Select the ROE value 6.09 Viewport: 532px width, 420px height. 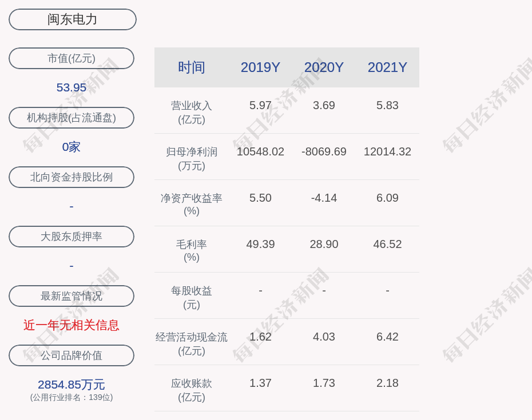387,198
